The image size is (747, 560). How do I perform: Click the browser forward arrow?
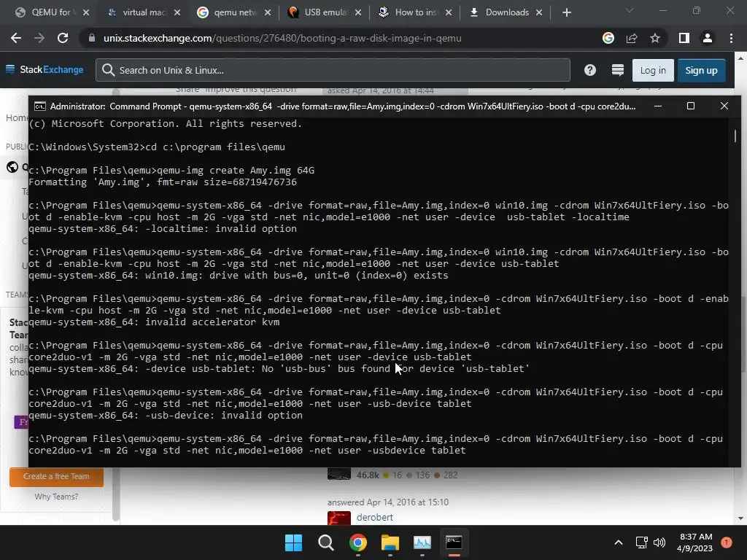click(x=39, y=38)
